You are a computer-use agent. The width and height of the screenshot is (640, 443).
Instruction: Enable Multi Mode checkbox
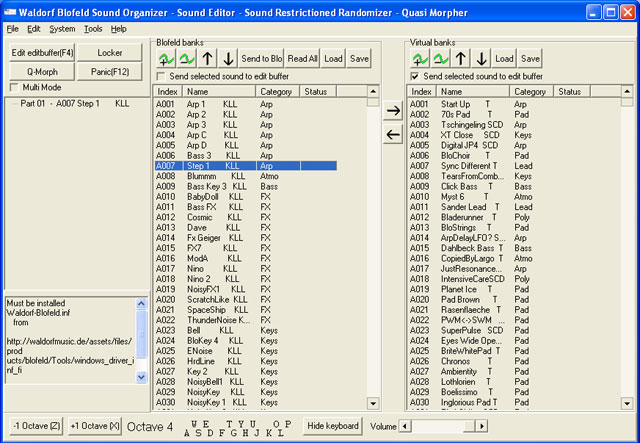pyautogui.click(x=13, y=87)
